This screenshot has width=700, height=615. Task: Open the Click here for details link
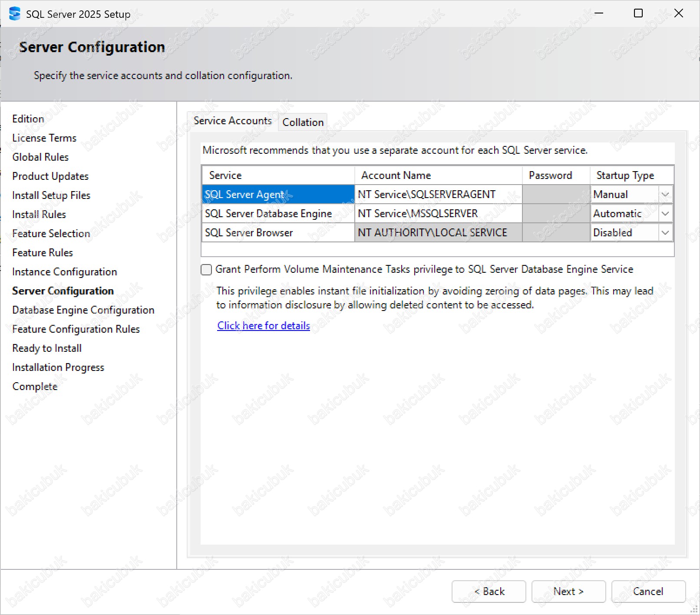(x=263, y=326)
